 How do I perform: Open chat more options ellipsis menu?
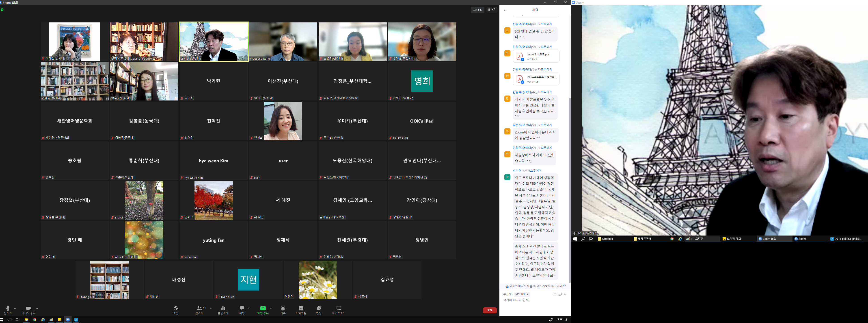pyautogui.click(x=566, y=294)
